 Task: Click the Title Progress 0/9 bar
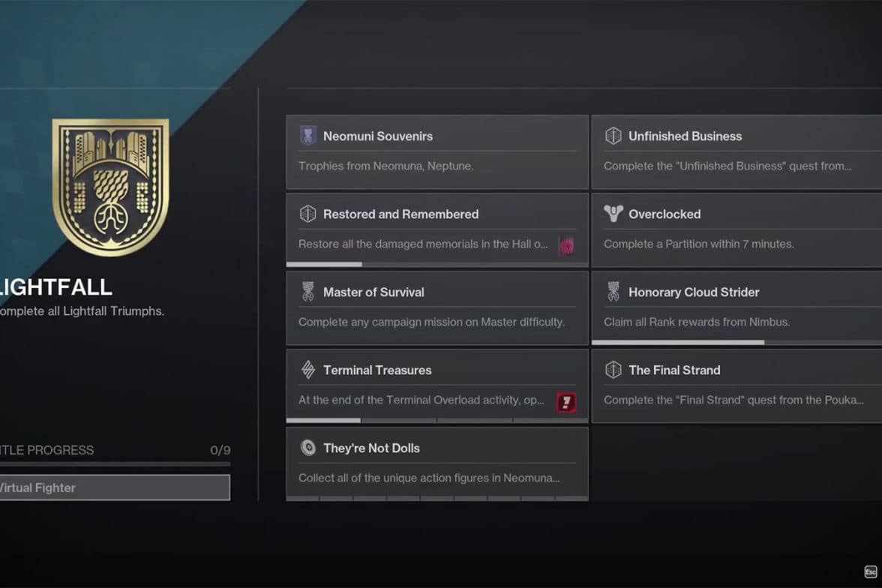[115, 464]
